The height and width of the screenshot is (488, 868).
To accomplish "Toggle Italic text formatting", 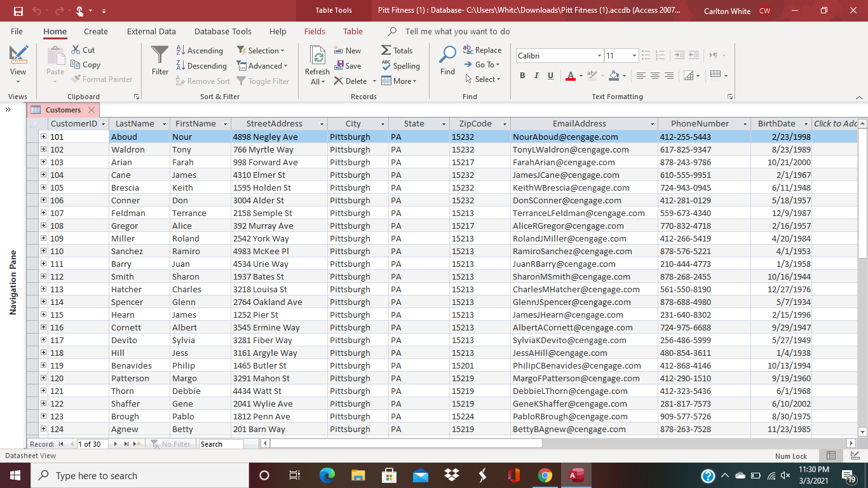I will pyautogui.click(x=536, y=76).
